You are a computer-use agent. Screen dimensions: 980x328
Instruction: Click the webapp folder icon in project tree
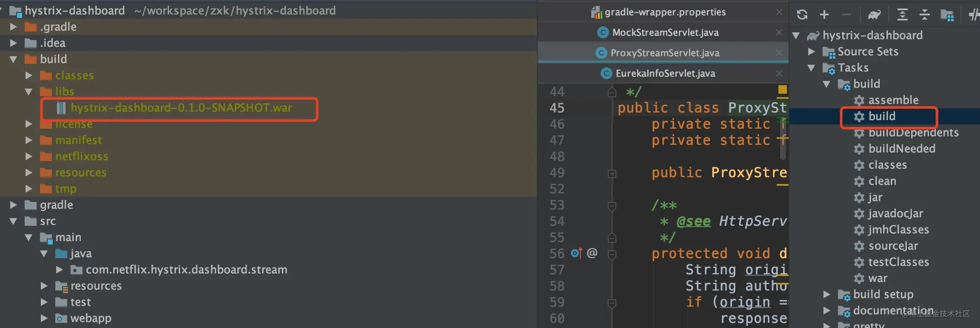(61, 318)
